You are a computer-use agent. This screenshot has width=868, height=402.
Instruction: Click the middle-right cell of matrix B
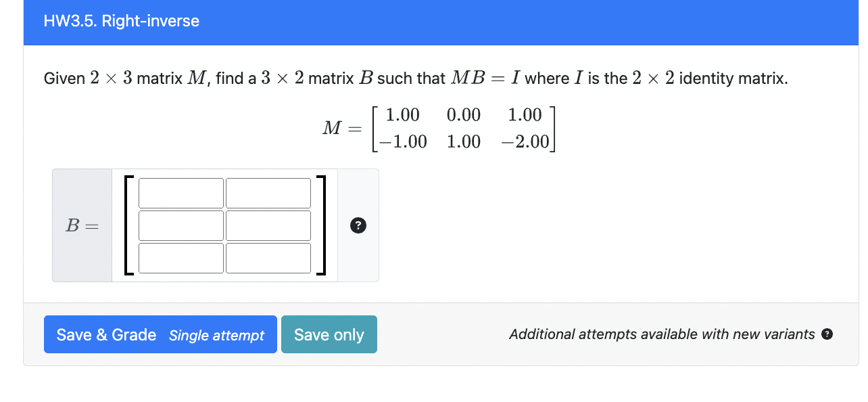[268, 225]
